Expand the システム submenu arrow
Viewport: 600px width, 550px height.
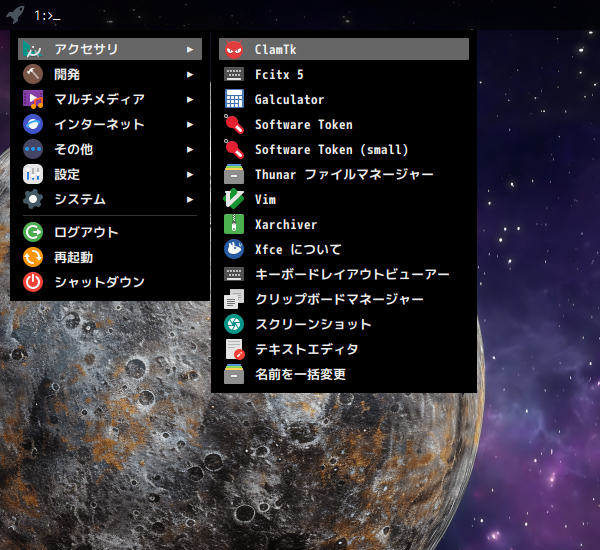click(190, 199)
